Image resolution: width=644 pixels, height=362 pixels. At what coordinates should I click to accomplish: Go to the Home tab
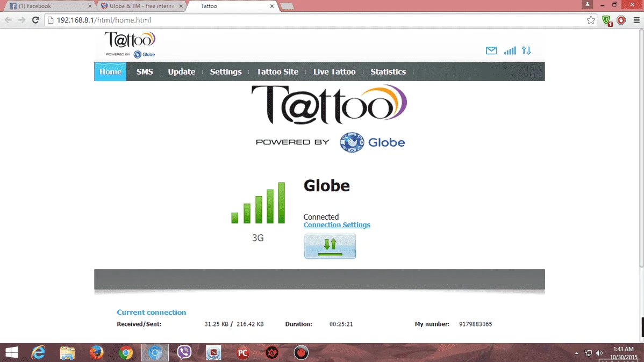tap(111, 72)
